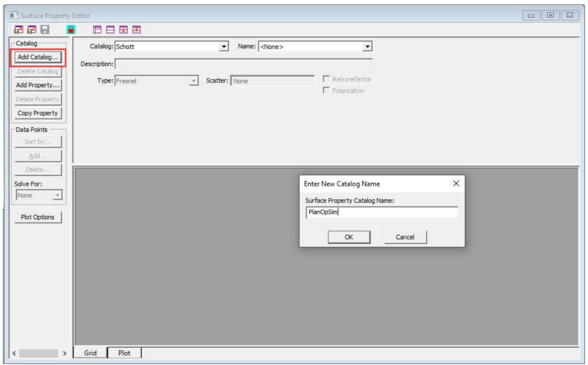Select the Grid tab
The width and height of the screenshot is (588, 365).
[90, 353]
